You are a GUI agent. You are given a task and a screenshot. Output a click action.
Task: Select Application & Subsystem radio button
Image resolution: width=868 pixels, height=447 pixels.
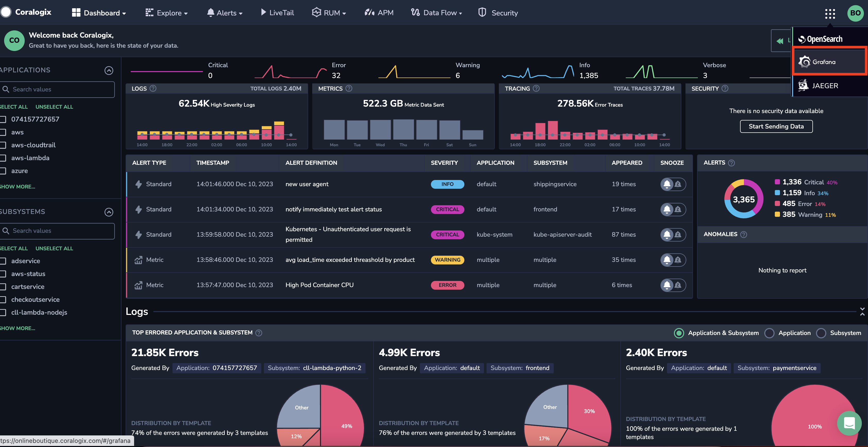pyautogui.click(x=679, y=333)
